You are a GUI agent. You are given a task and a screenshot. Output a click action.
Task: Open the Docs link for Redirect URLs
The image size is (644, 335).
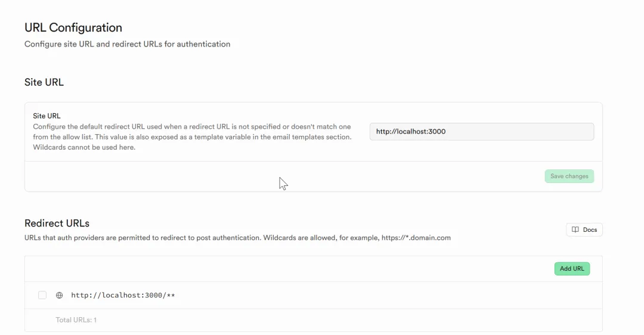pyautogui.click(x=584, y=229)
